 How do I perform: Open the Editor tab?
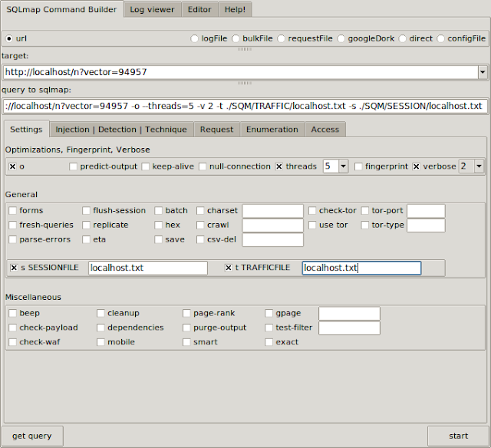199,9
